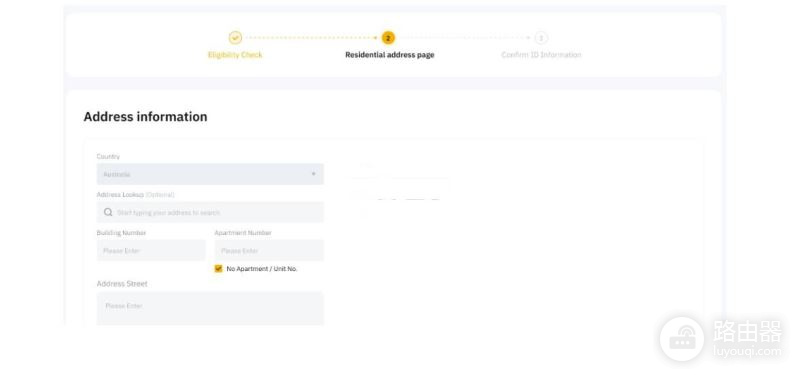Screen dimensions: 800x379
Task: Click the Country dropdown arrow
Action: click(x=313, y=174)
